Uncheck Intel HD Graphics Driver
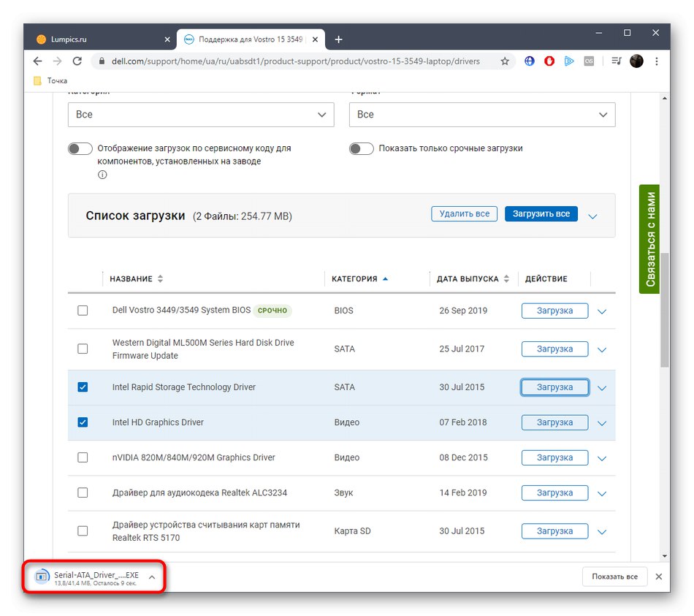This screenshot has width=694, height=616. pos(83,422)
